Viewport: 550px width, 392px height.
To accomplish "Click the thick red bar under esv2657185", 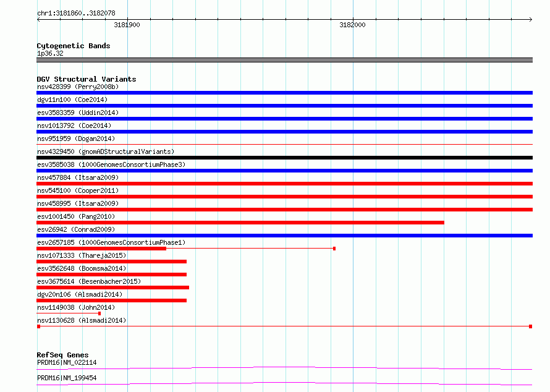I will pyautogui.click(x=101, y=249).
